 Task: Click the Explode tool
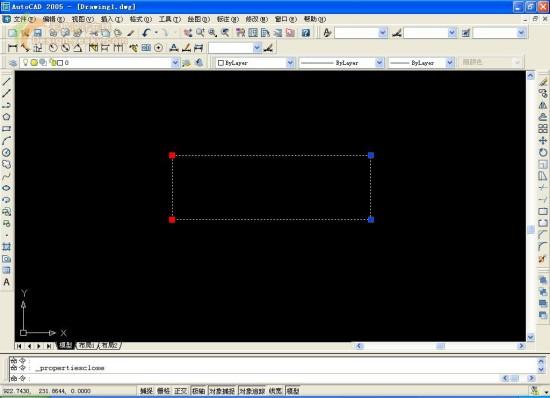(543, 259)
